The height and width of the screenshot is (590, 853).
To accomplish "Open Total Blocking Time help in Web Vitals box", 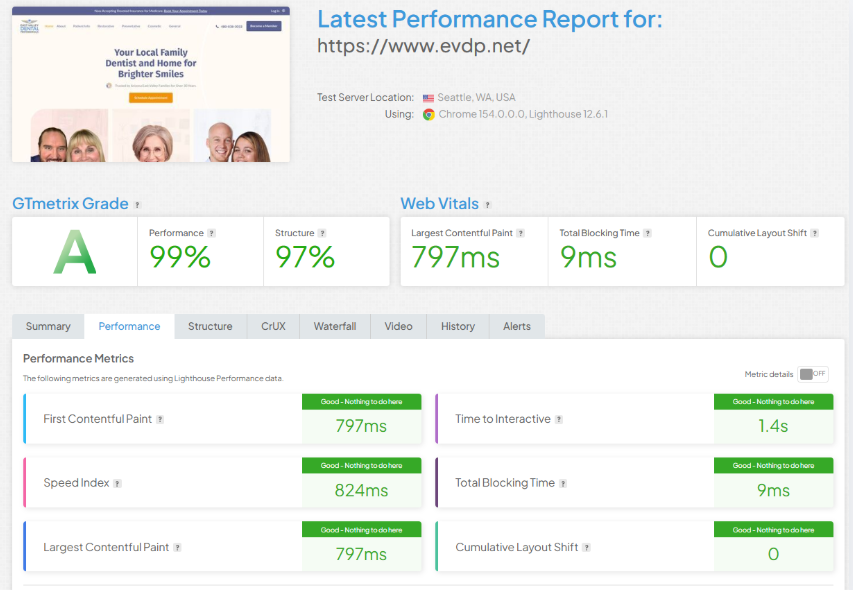I will click(647, 233).
